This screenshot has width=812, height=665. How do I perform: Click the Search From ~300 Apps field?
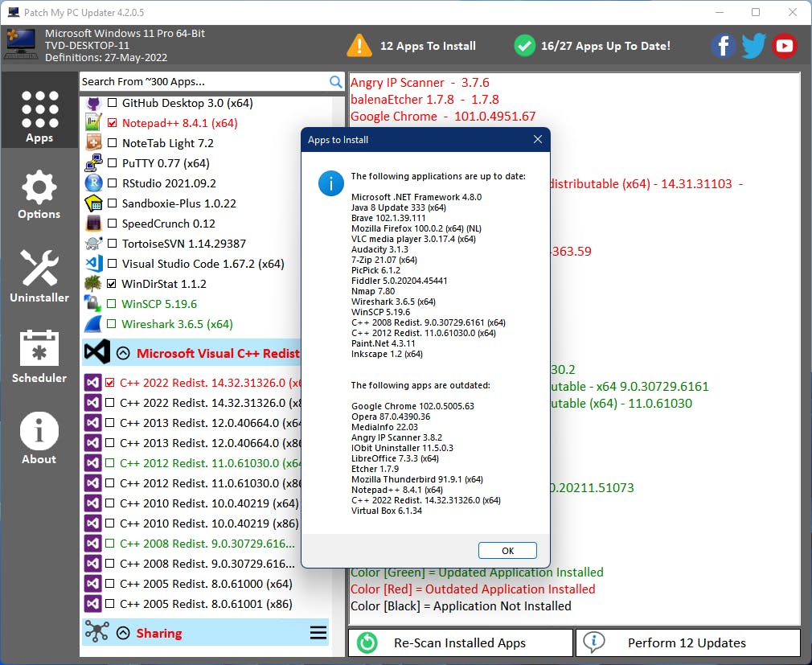coord(204,82)
